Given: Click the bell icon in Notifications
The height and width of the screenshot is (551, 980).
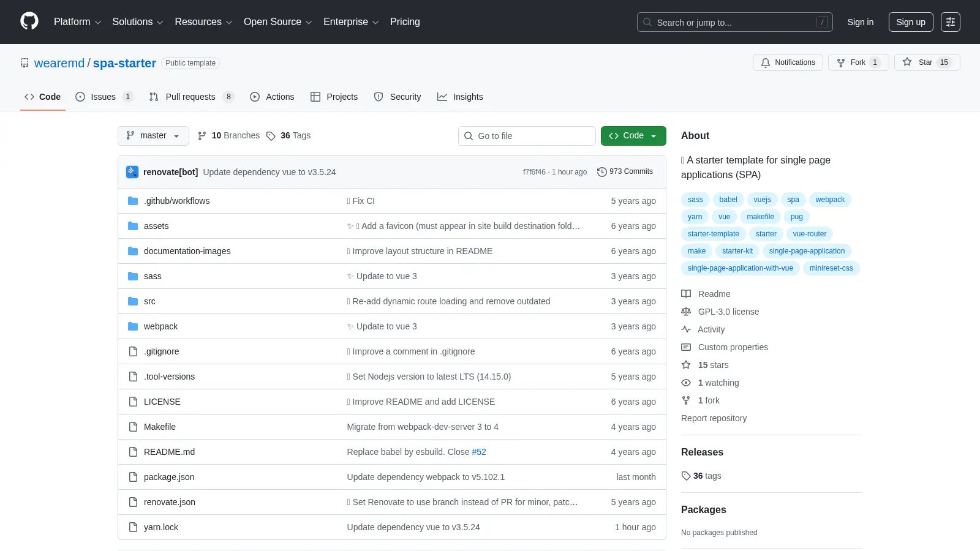Looking at the screenshot, I should point(766,62).
